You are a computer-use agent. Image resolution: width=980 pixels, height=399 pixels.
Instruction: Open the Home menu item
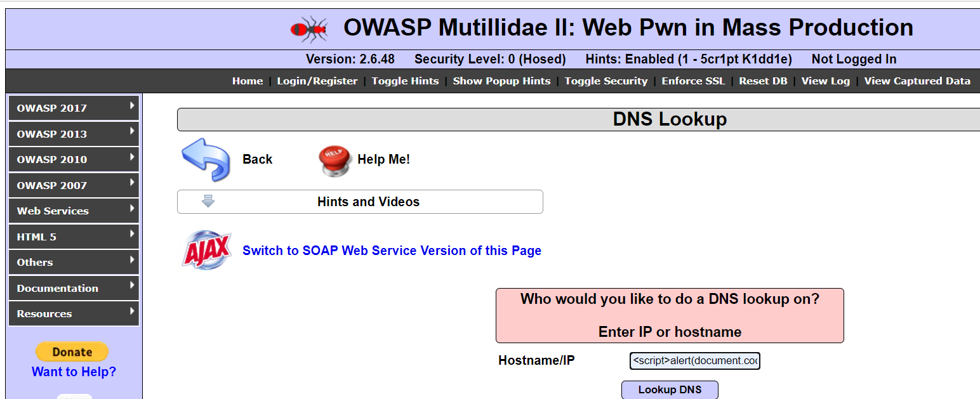247,81
